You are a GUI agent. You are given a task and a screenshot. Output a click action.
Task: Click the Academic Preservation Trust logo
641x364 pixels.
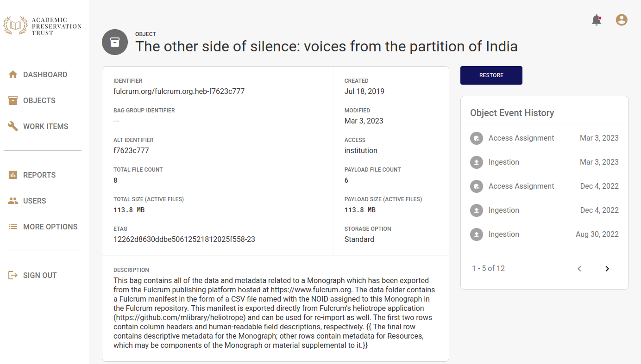pos(43,26)
